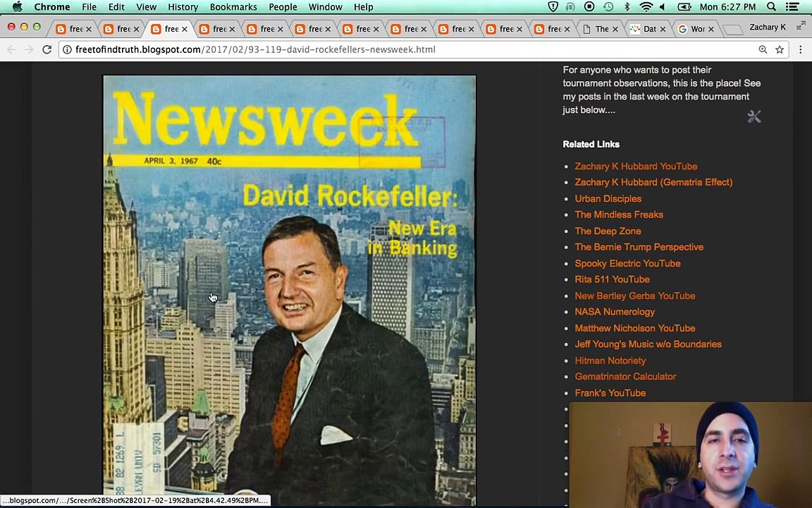Close the 'The' tab
The height and width of the screenshot is (508, 812).
[x=615, y=30]
